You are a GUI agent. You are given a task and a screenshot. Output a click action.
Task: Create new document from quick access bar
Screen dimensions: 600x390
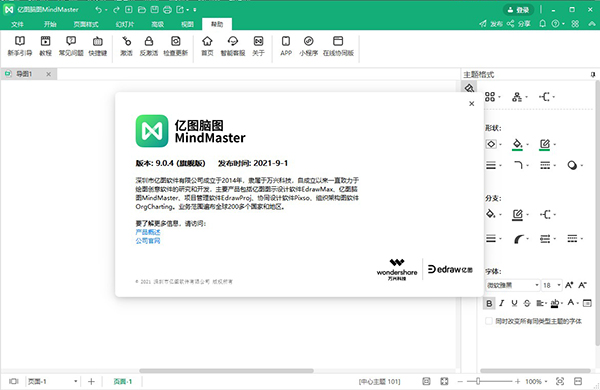129,10
